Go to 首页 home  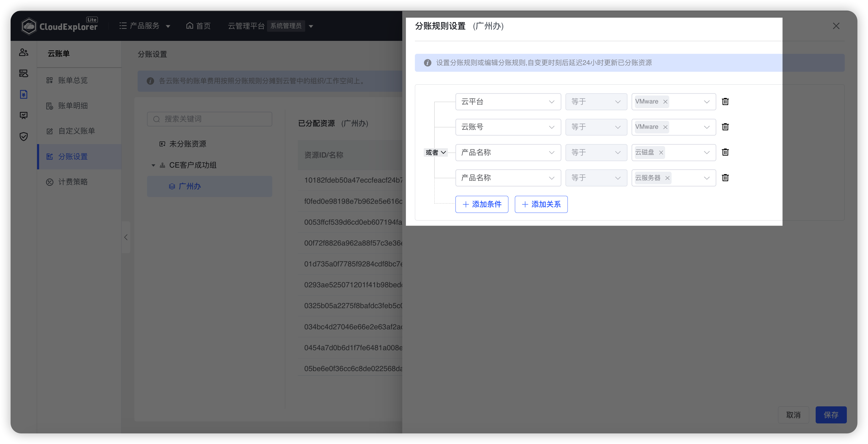(198, 26)
